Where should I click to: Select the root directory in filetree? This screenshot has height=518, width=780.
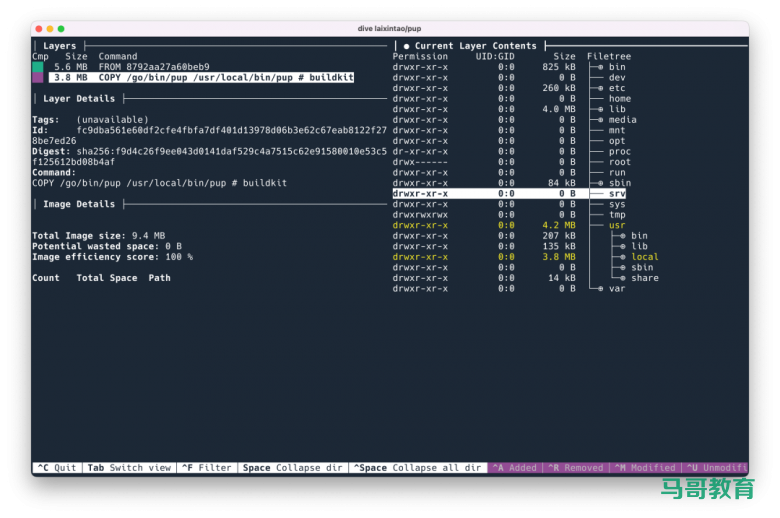[x=620, y=162]
